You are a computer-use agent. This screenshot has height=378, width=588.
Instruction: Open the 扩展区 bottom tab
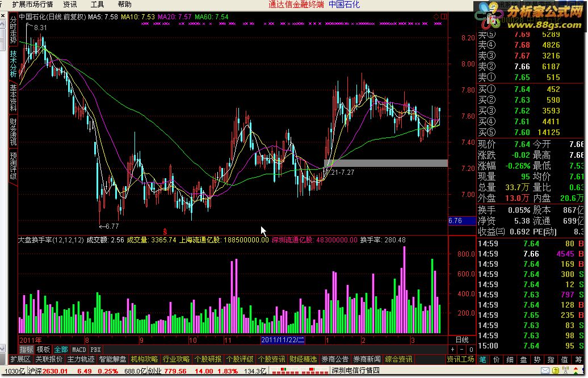click(x=20, y=359)
